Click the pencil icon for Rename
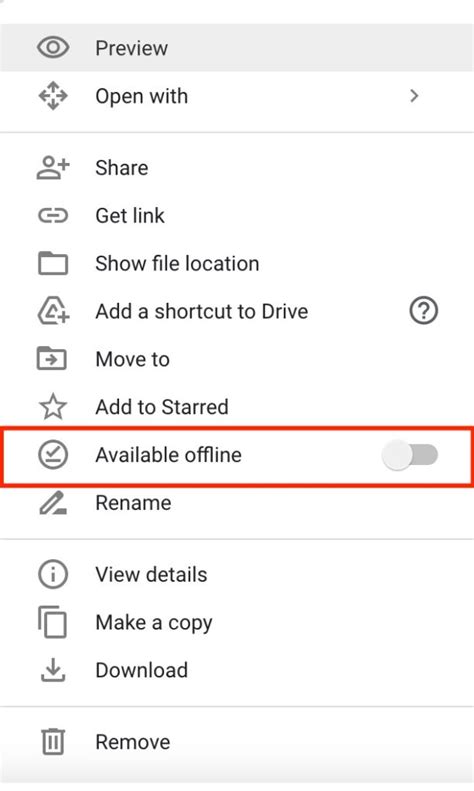The image size is (474, 791). [x=53, y=503]
